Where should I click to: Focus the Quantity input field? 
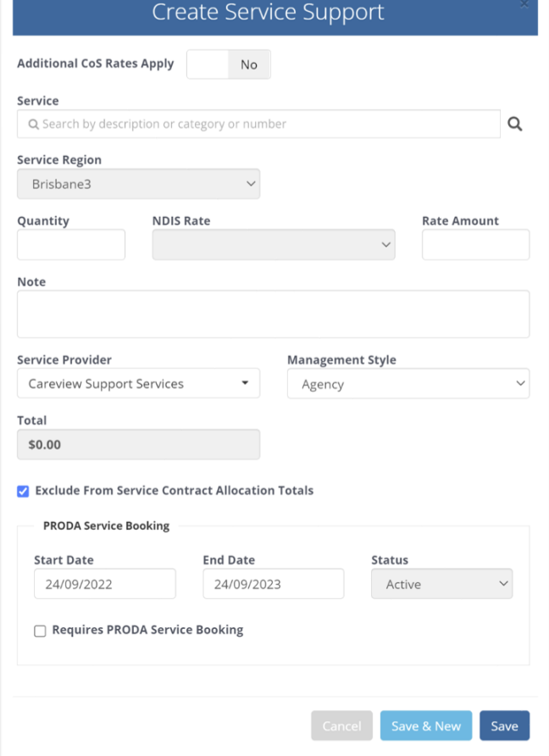coord(71,245)
